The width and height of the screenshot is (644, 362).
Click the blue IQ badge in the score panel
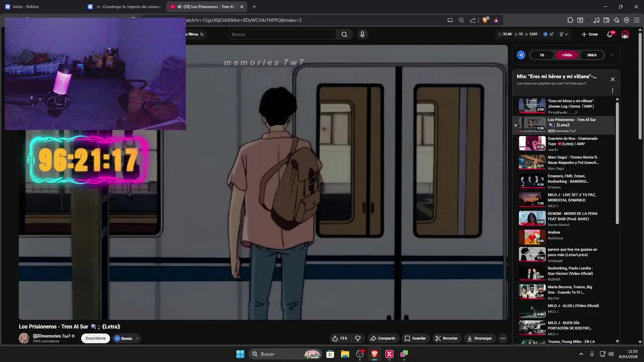click(x=521, y=55)
